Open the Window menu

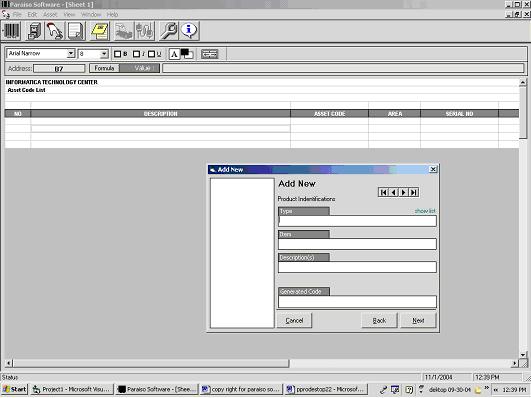pos(91,15)
